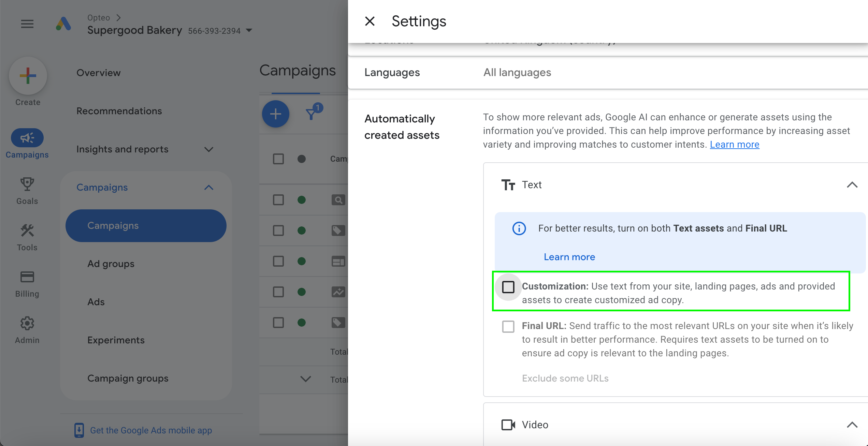The image size is (868, 446).
Task: Enable the Customization text assets checkbox
Action: (x=508, y=287)
